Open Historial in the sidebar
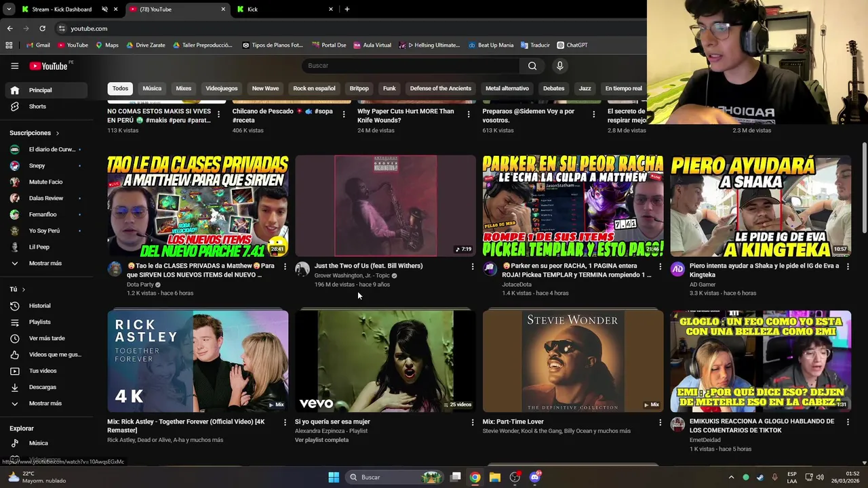Viewport: 868px width, 488px height. point(46,306)
